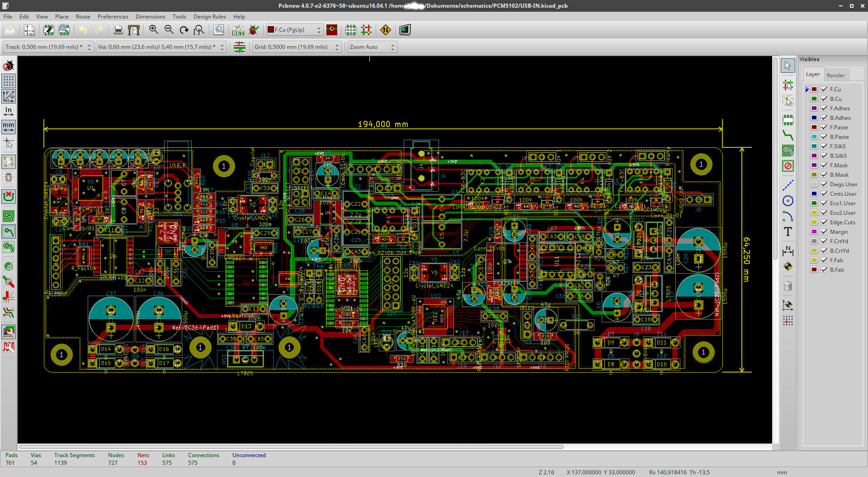
Task: Select the Eco1.User layer by name
Action: pos(843,203)
